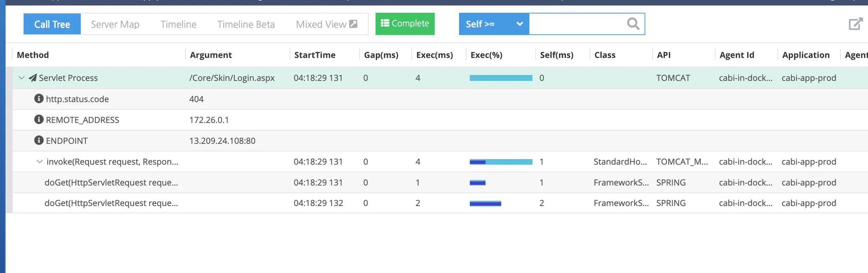Screen dimensions: 868x273
Task: Click the green Complete button
Action: [x=405, y=24]
